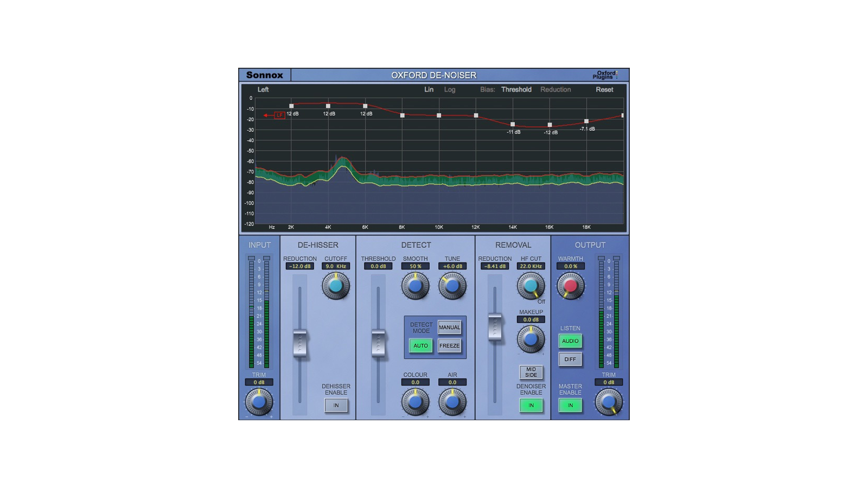
Task: Click the De-Hisser CUTOFF knob
Action: pos(336,286)
